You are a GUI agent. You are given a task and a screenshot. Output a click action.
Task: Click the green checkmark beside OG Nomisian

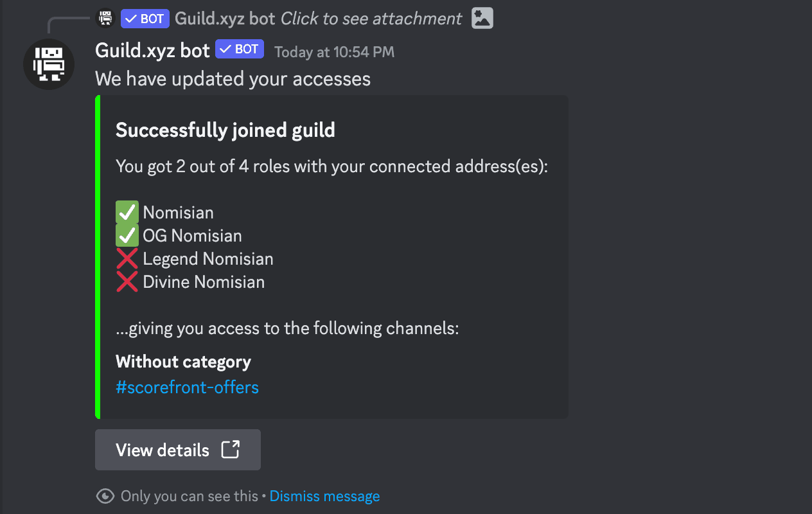127,235
